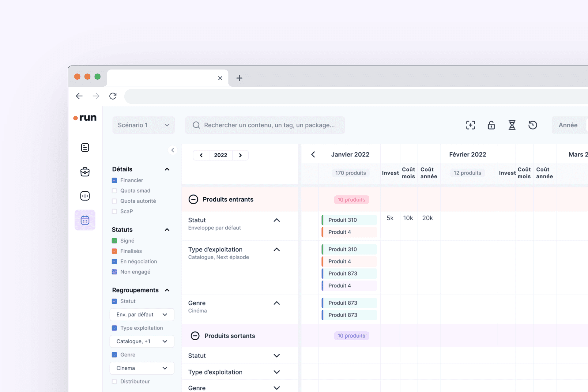The height and width of the screenshot is (392, 588).
Task: Uncheck the Signé status filter
Action: 115,241
